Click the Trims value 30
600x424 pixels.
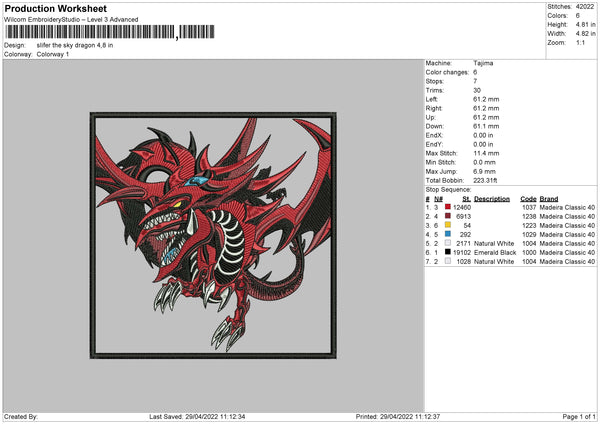(x=477, y=90)
